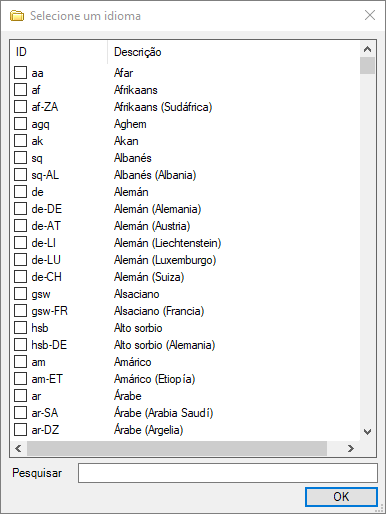The height and width of the screenshot is (514, 386).
Task: Select the Akan language row
Action: tap(185, 141)
